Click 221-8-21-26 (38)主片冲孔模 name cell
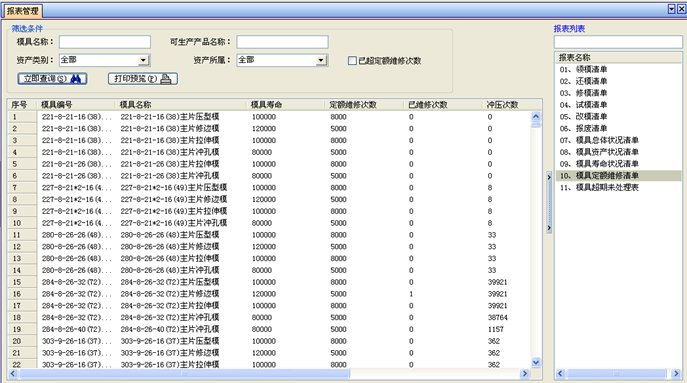 (170, 176)
